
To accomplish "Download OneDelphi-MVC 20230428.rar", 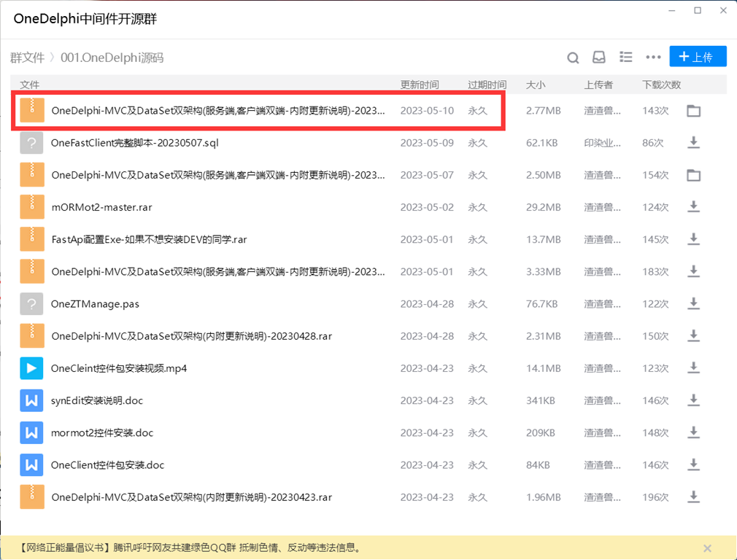I will 693,336.
